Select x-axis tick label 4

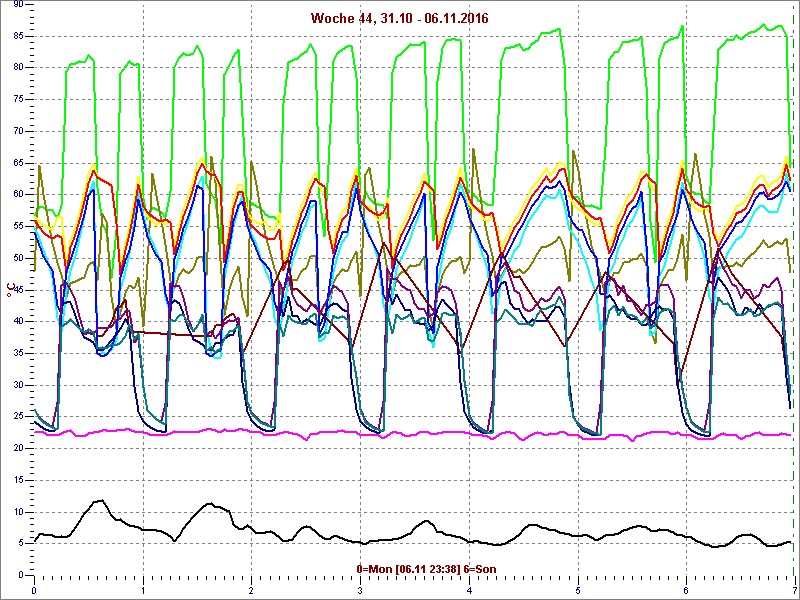(x=468, y=590)
